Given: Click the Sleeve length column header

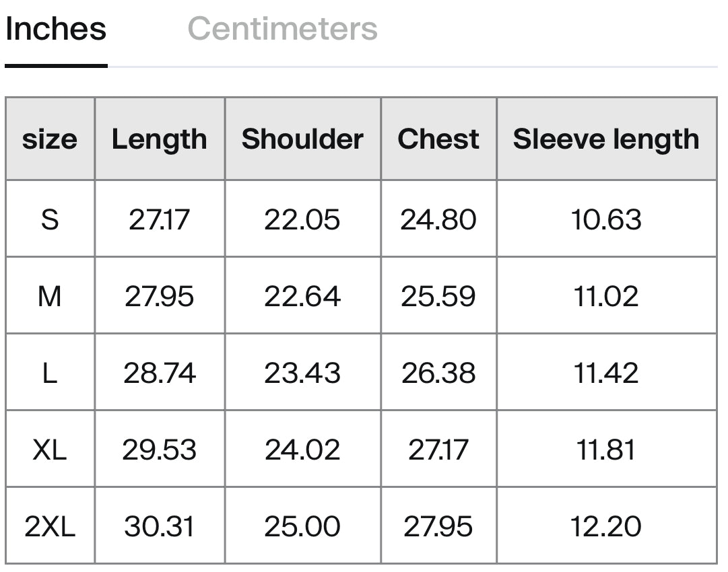Looking at the screenshot, I should (x=606, y=139).
